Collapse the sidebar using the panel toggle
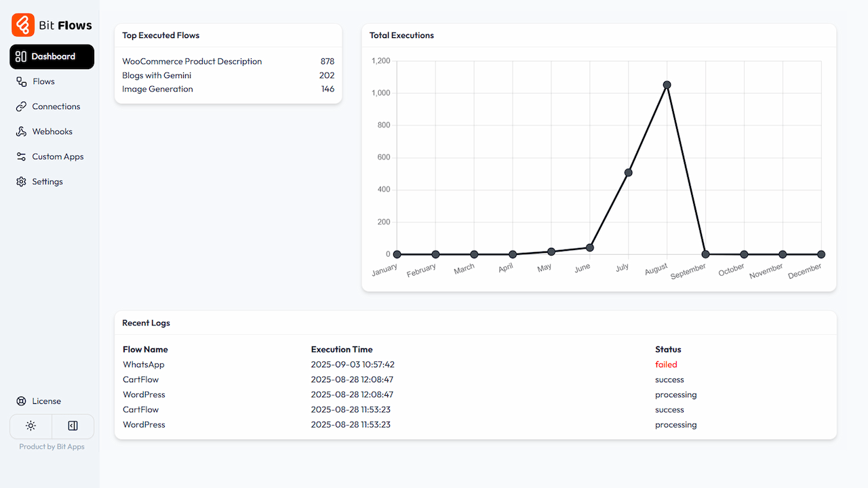 click(73, 426)
